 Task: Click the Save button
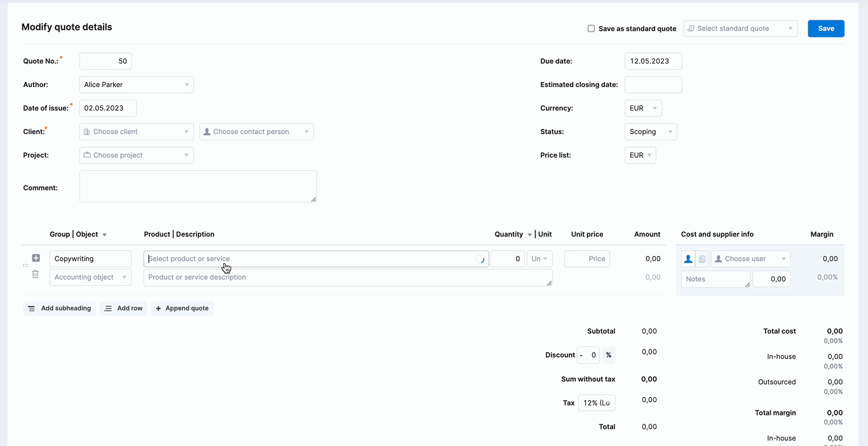click(x=826, y=29)
